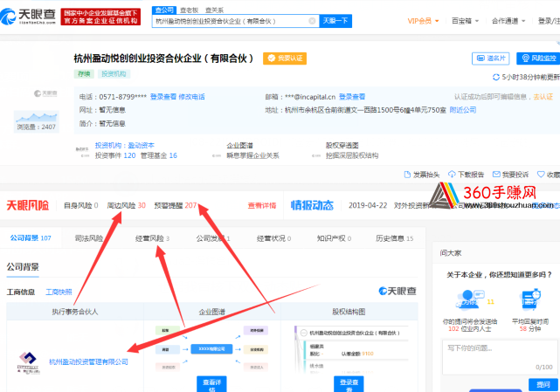The image size is (560, 392).
Task: Click the 工商快照 link
Action: pos(59,292)
